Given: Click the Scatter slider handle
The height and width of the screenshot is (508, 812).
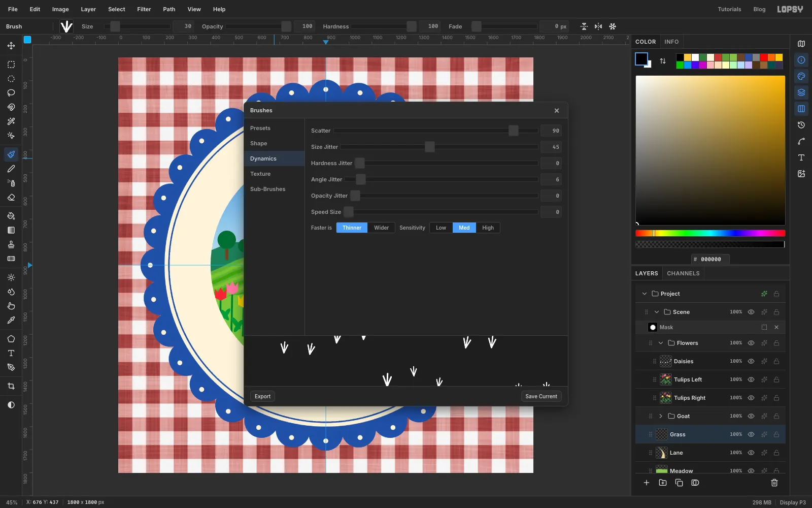Looking at the screenshot, I should coord(514,131).
